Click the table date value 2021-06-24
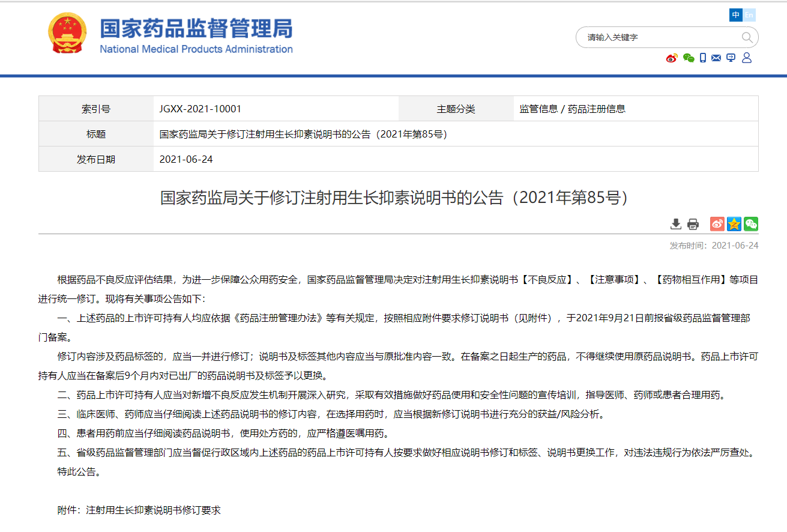 coord(186,160)
